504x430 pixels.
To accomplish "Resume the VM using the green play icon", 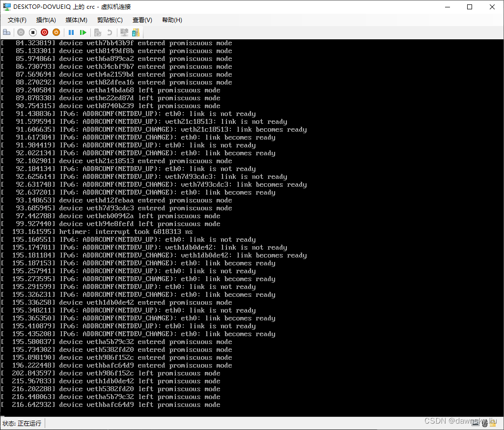I will tap(83, 32).
